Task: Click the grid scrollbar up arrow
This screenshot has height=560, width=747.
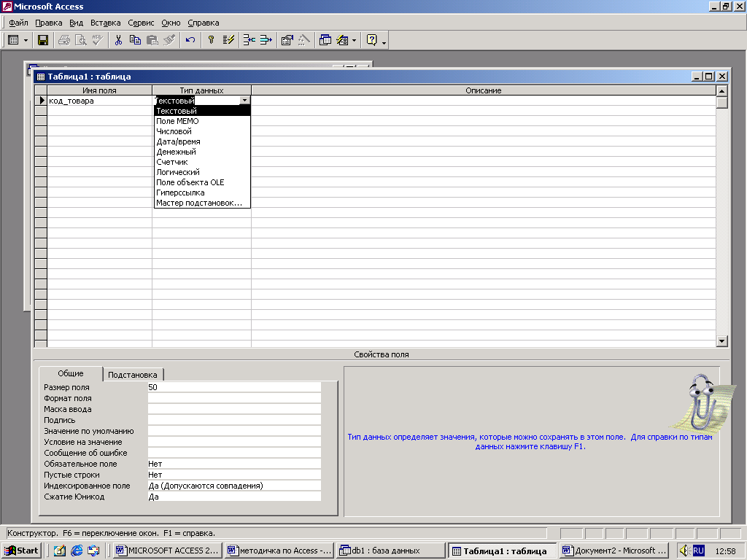Action: (721, 90)
